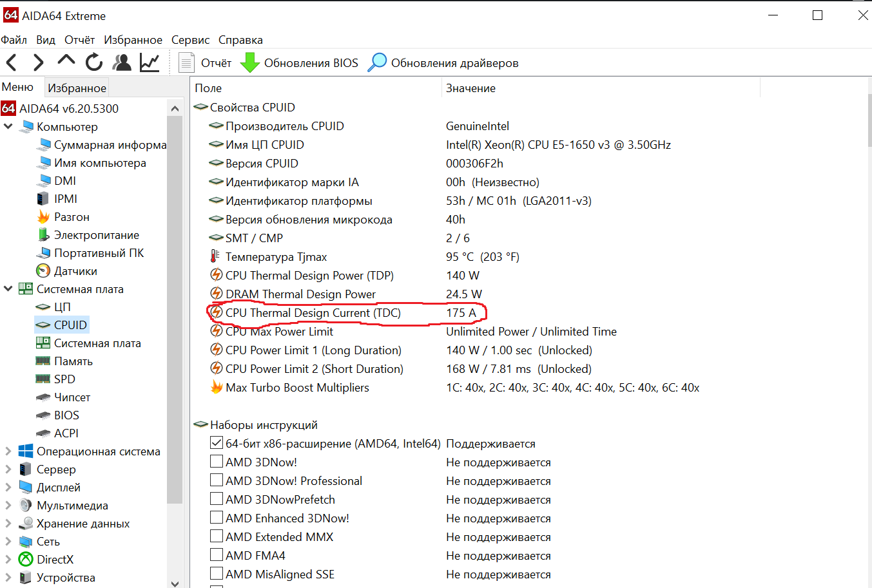Viewport: 872px width, 588px height.
Task: Toggle the AMD MisAligned SSE checkbox
Action: tap(217, 574)
